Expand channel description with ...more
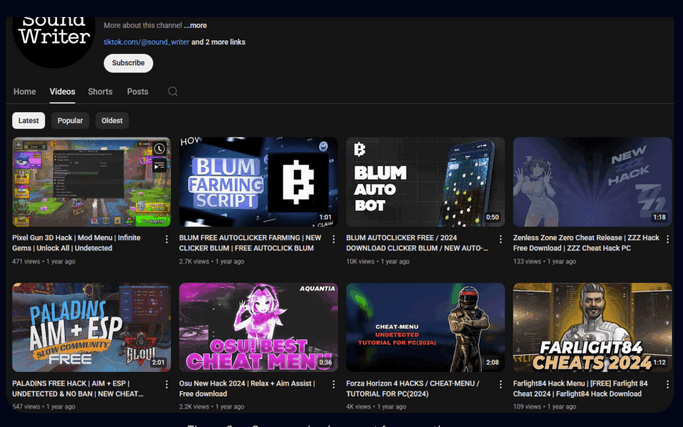Viewport: 683px width, 427px height. 195,26
